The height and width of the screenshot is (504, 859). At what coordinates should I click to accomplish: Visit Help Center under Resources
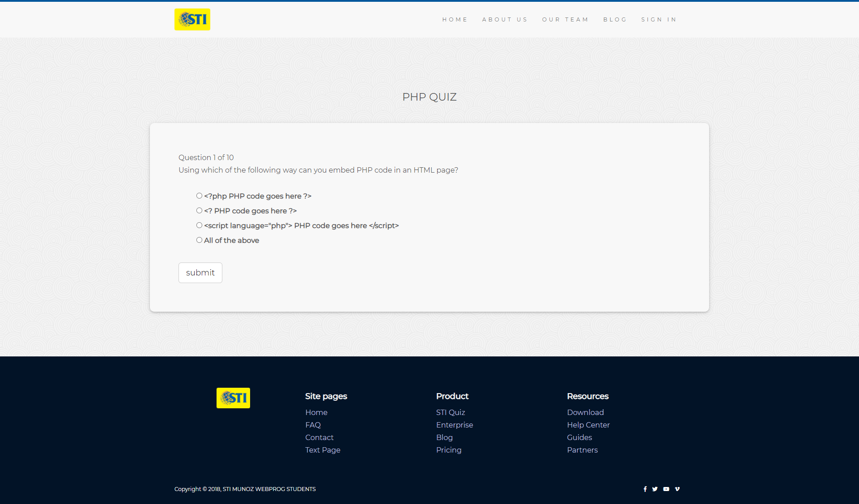pos(588,425)
